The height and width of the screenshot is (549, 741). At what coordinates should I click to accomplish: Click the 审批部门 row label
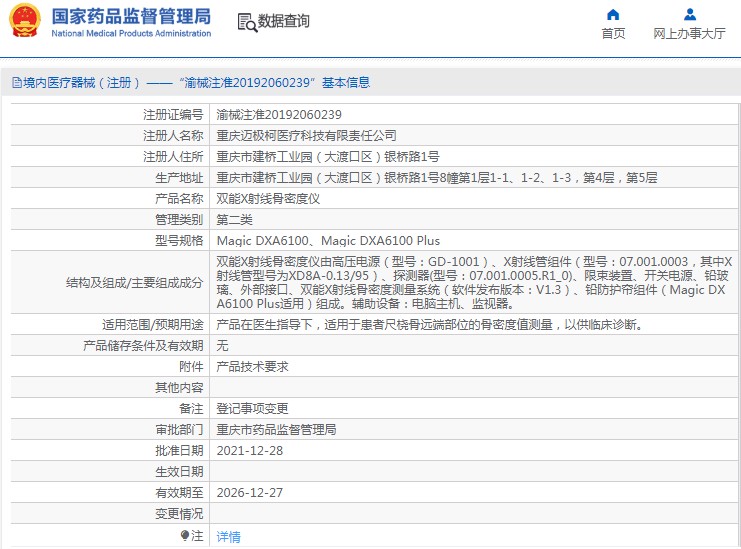(x=179, y=429)
